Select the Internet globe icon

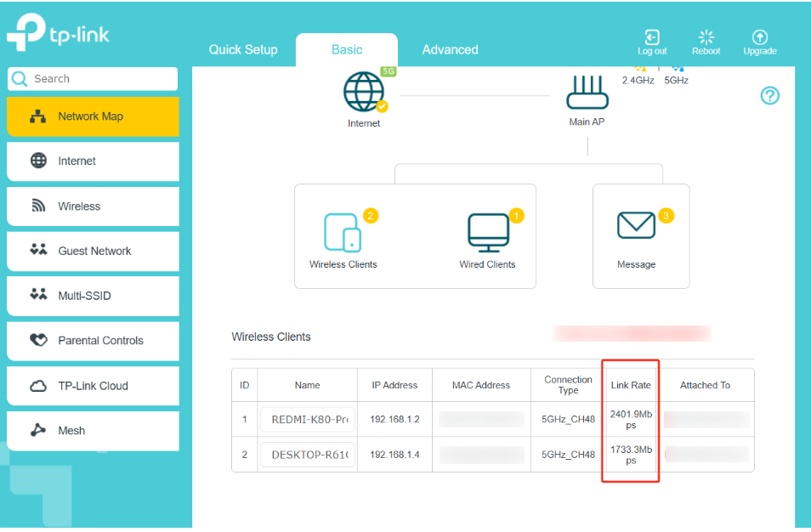(x=364, y=93)
